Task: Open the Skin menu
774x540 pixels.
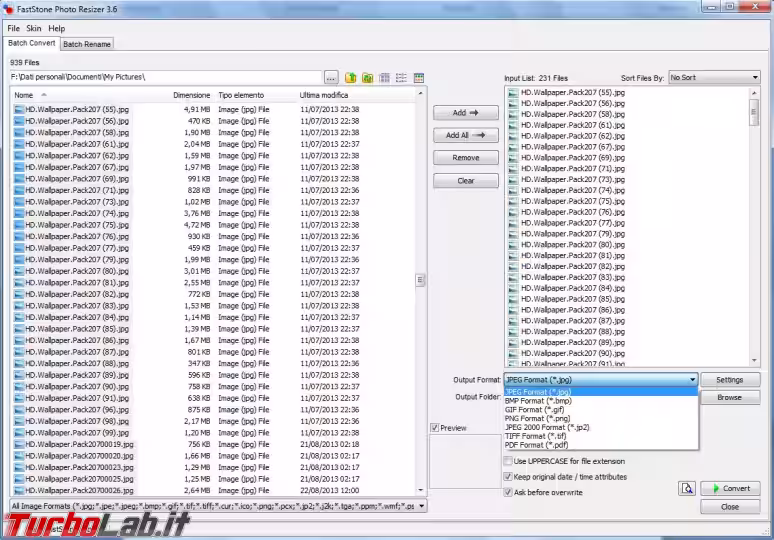Action: tap(34, 29)
